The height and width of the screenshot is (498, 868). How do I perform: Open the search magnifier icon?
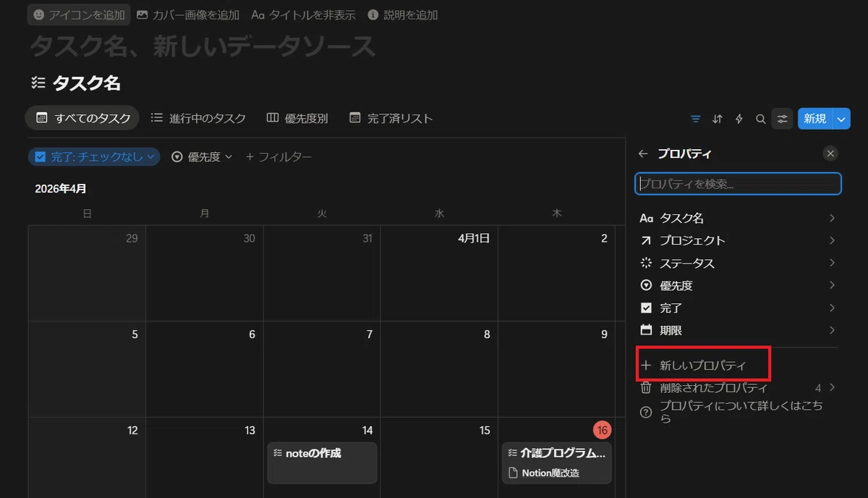760,119
